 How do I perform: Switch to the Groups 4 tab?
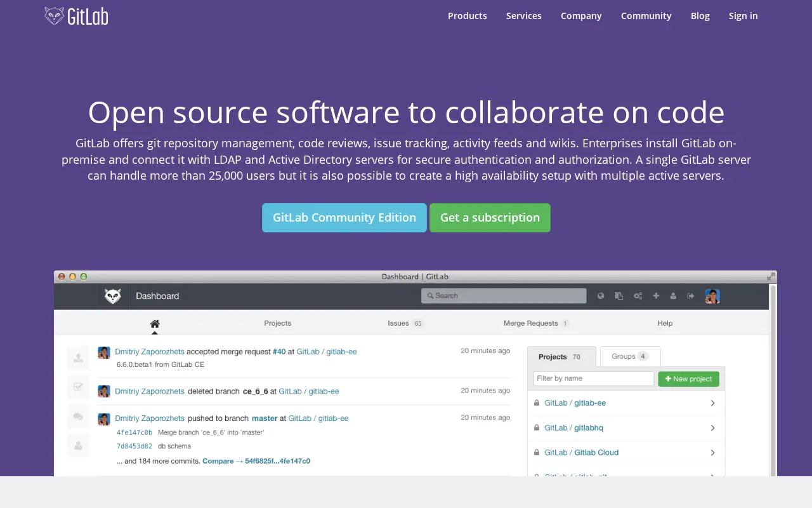click(630, 356)
